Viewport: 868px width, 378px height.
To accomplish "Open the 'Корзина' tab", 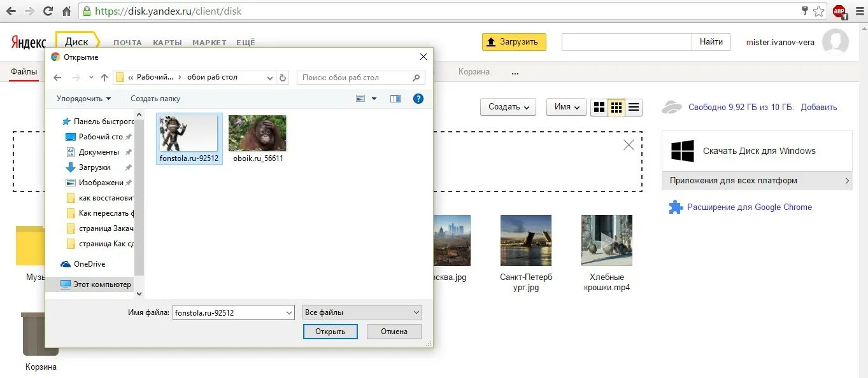I will coord(474,72).
